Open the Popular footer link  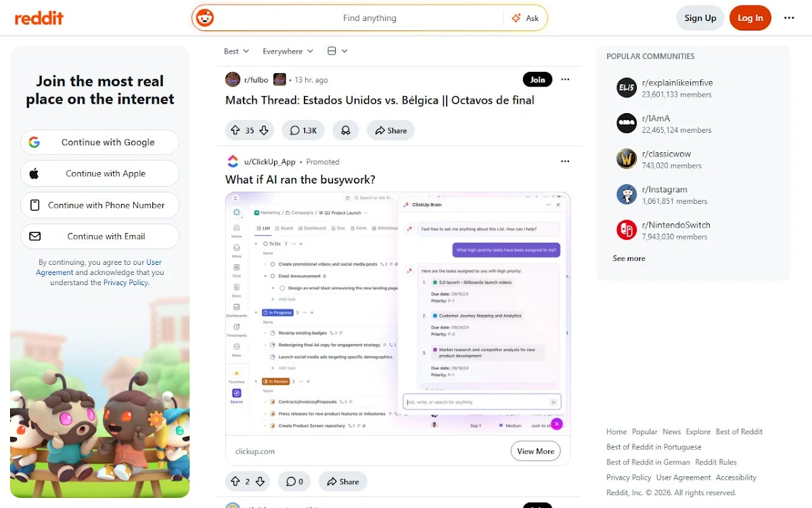coord(645,431)
